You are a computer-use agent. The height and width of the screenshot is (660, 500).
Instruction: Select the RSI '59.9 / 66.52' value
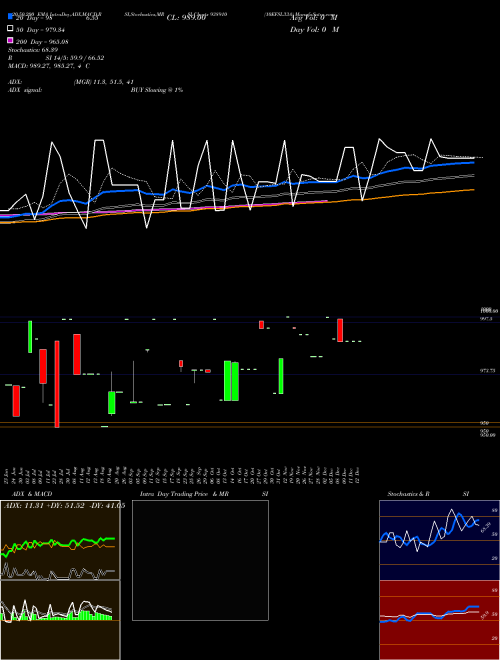pyautogui.click(x=86, y=58)
